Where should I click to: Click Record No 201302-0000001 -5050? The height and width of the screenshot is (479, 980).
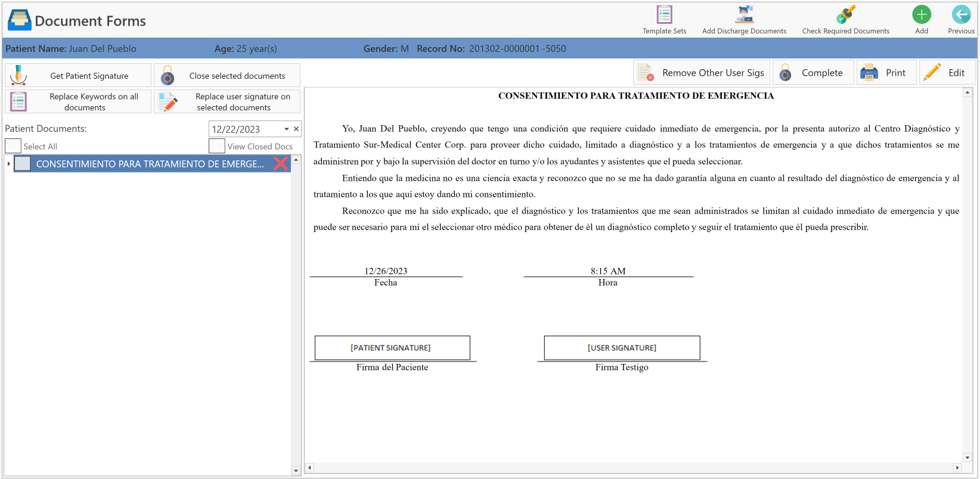tap(491, 49)
